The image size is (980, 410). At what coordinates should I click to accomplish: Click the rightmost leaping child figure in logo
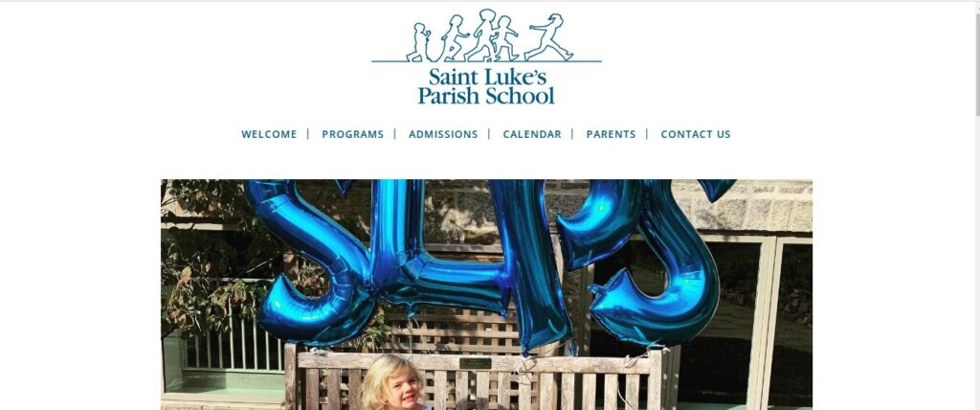pyautogui.click(x=549, y=37)
